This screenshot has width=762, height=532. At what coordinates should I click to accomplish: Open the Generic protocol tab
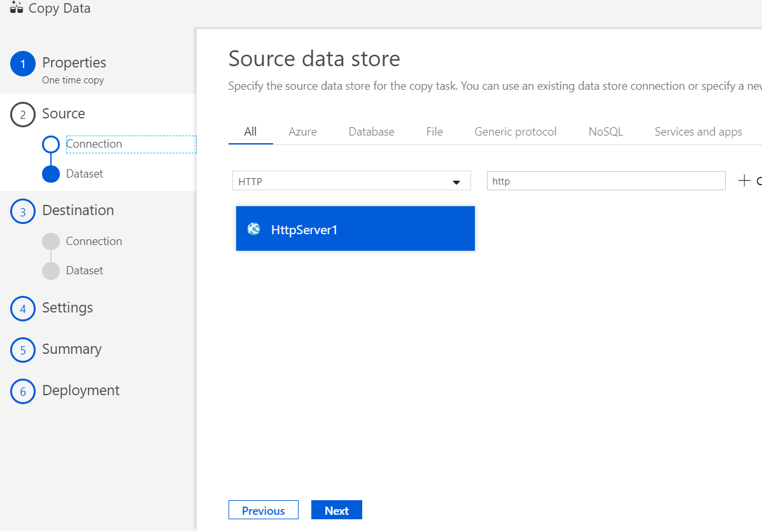click(515, 132)
